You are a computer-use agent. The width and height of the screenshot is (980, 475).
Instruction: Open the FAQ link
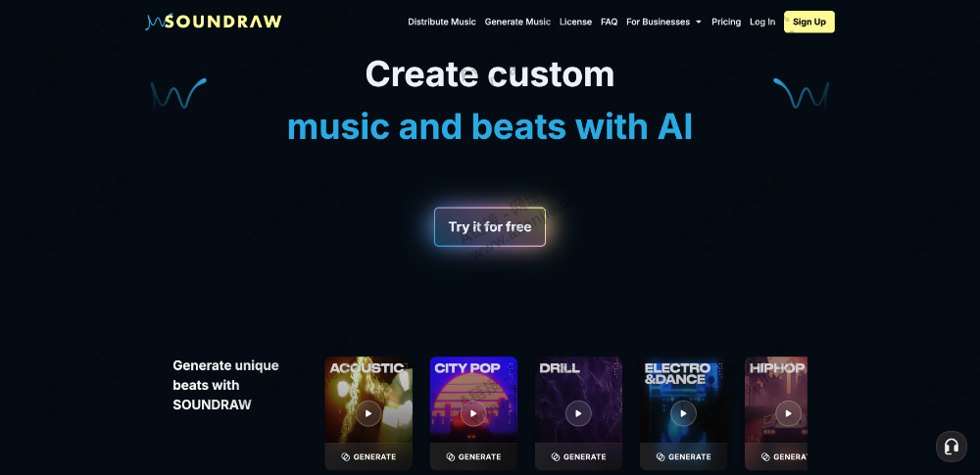[x=610, y=22]
